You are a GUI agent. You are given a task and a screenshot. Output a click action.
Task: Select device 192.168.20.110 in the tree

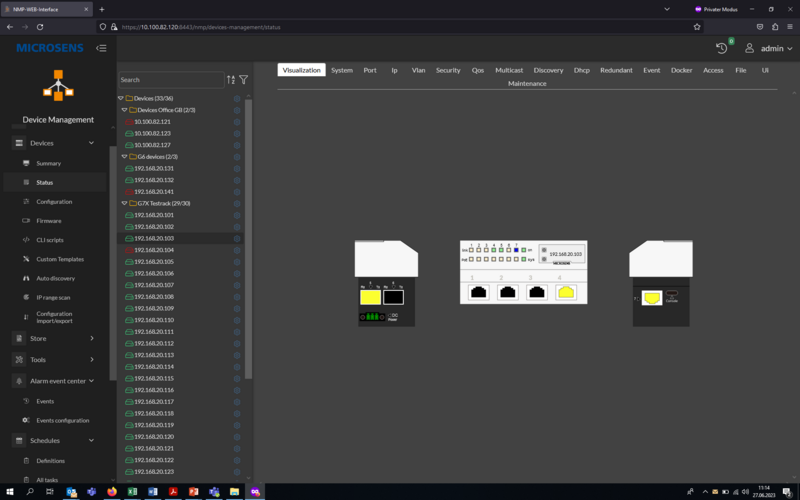[x=154, y=320]
